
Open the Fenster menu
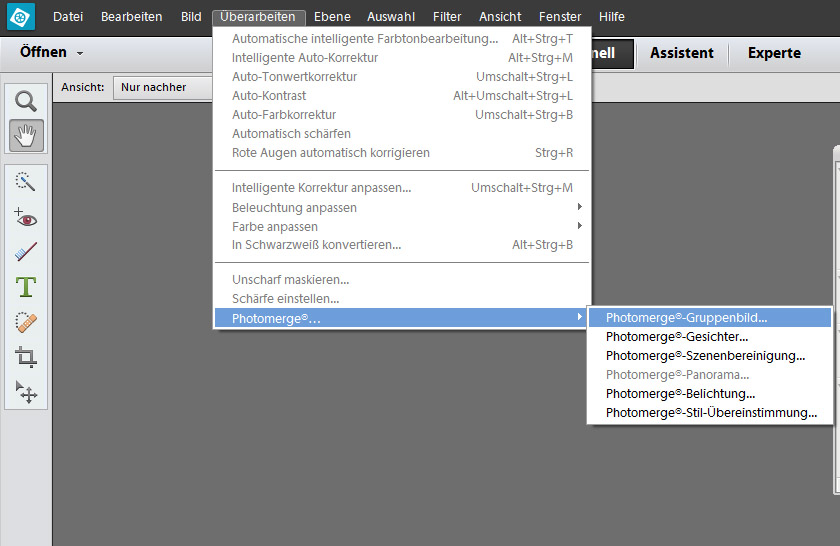(x=560, y=17)
